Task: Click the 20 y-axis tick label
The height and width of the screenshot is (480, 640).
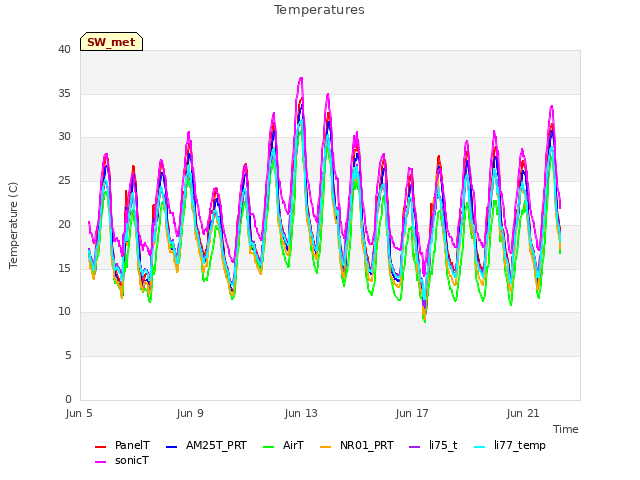Action: pyautogui.click(x=64, y=224)
